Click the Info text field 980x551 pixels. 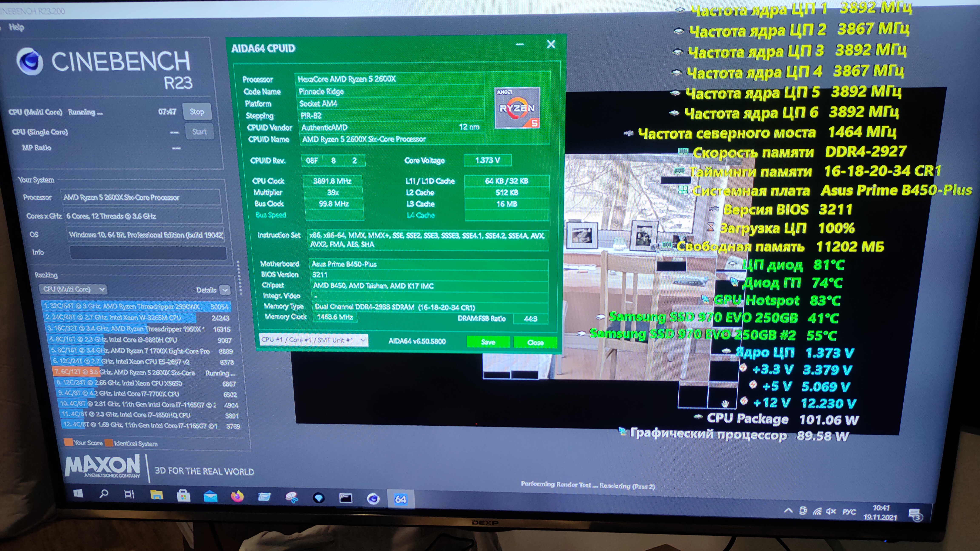(148, 253)
